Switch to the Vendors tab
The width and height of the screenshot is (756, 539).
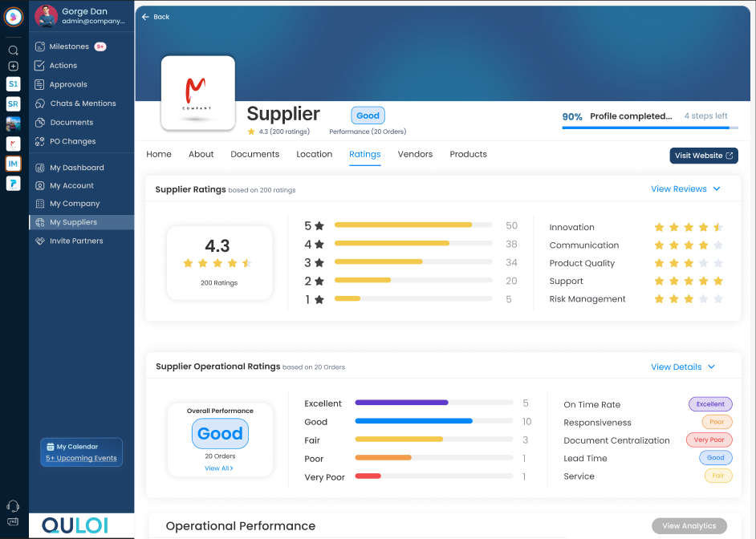pyautogui.click(x=415, y=154)
